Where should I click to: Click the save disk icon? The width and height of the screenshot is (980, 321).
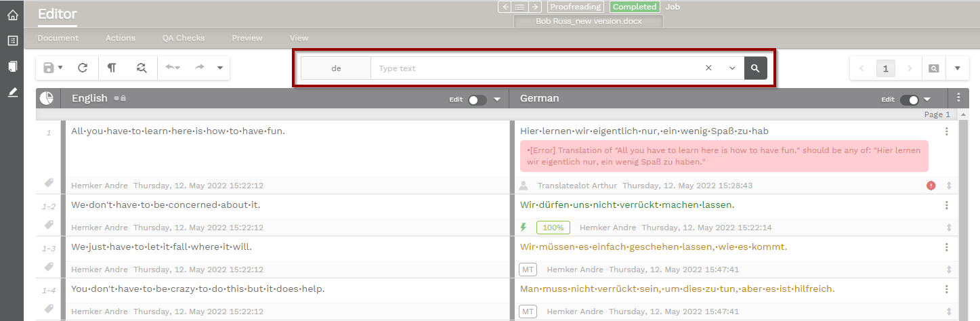pyautogui.click(x=49, y=68)
